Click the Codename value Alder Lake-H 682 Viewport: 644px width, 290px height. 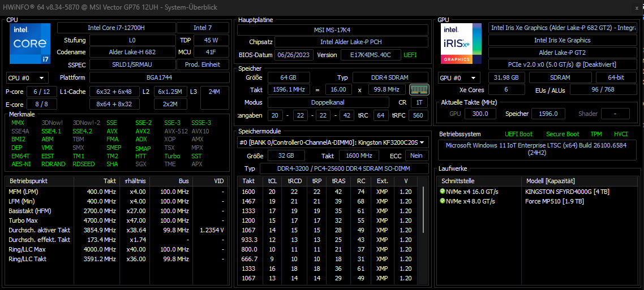click(132, 53)
